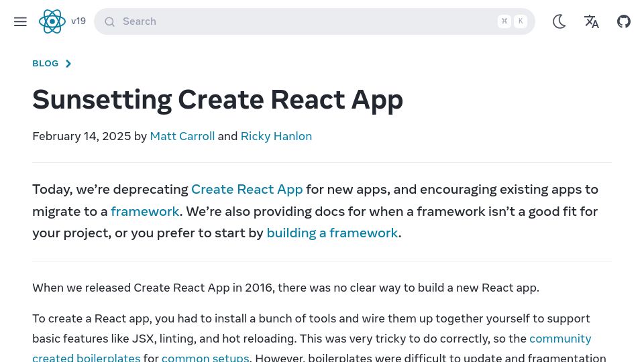The height and width of the screenshot is (362, 644).
Task: Click the React logo icon
Action: pos(52,21)
